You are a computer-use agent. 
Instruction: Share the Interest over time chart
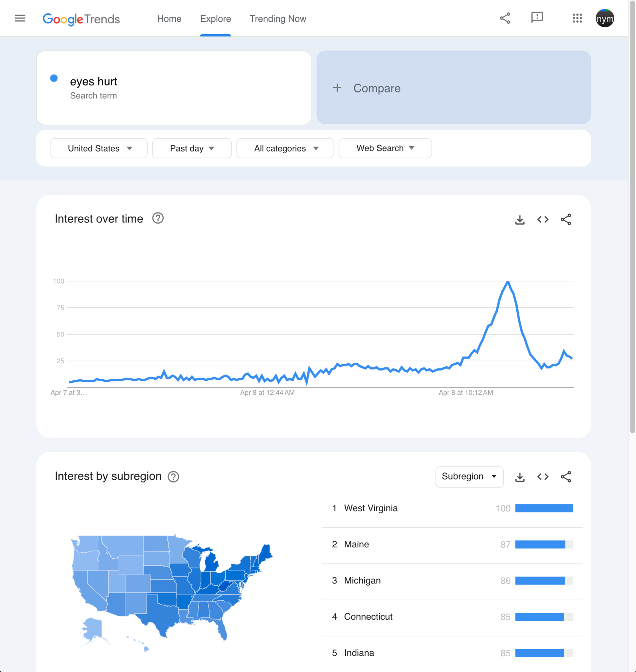tap(566, 219)
